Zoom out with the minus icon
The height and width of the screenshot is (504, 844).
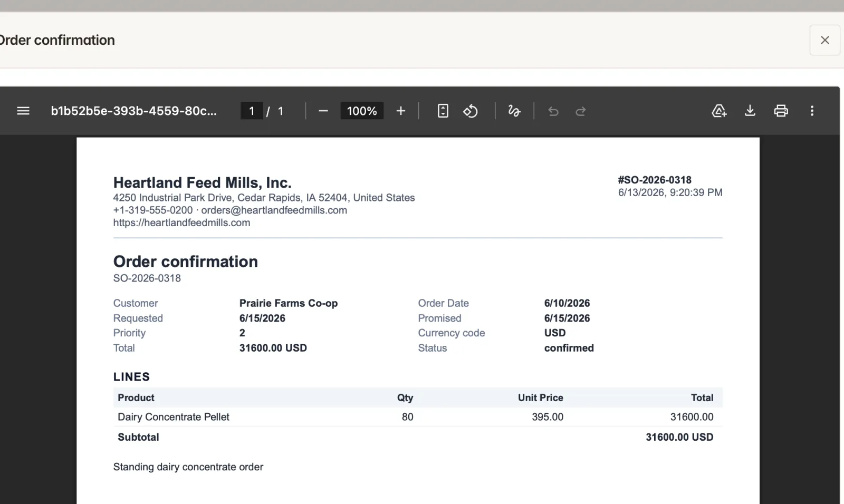point(323,111)
